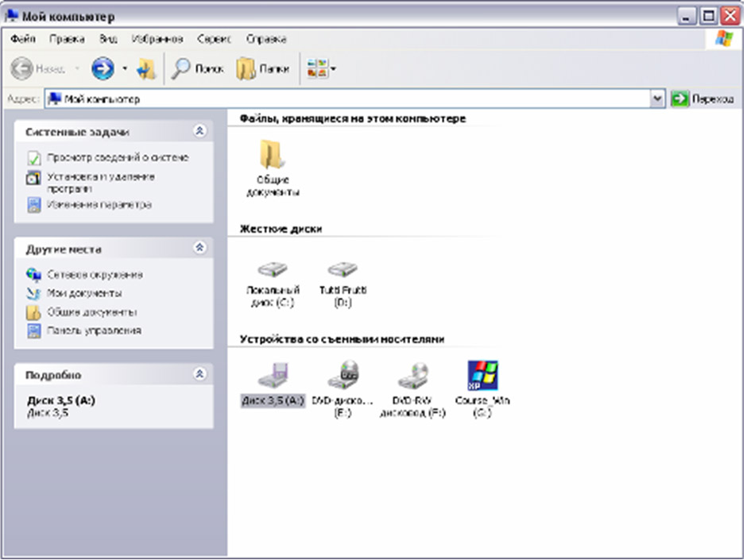
Task: Open the Файл menu
Action: click(23, 39)
